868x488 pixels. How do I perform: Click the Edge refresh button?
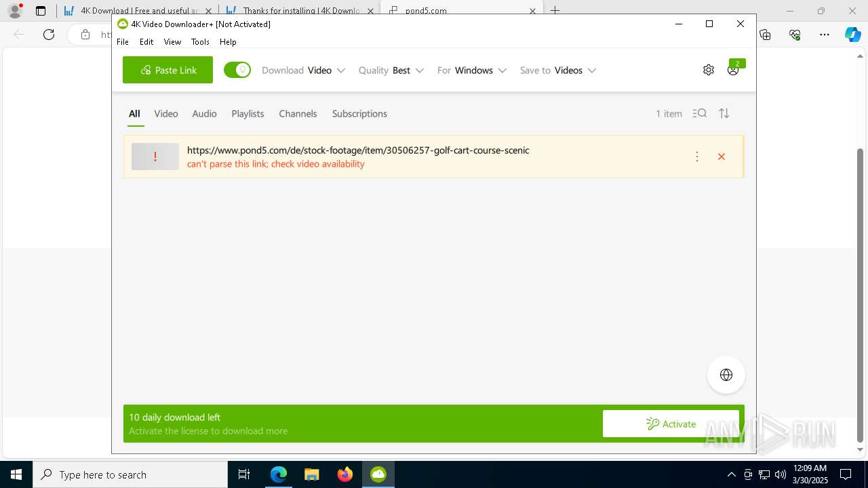[49, 35]
